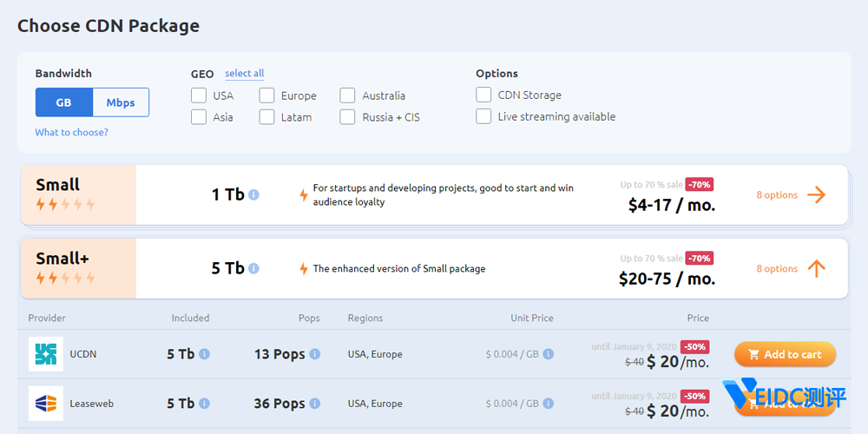Check Live streaming available option

[x=483, y=116]
